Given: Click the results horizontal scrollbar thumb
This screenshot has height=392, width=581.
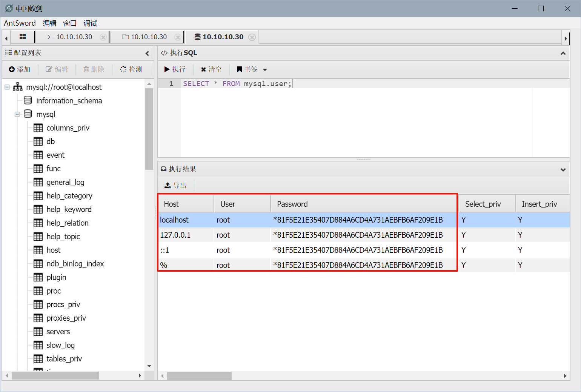Looking at the screenshot, I should pyautogui.click(x=199, y=376).
